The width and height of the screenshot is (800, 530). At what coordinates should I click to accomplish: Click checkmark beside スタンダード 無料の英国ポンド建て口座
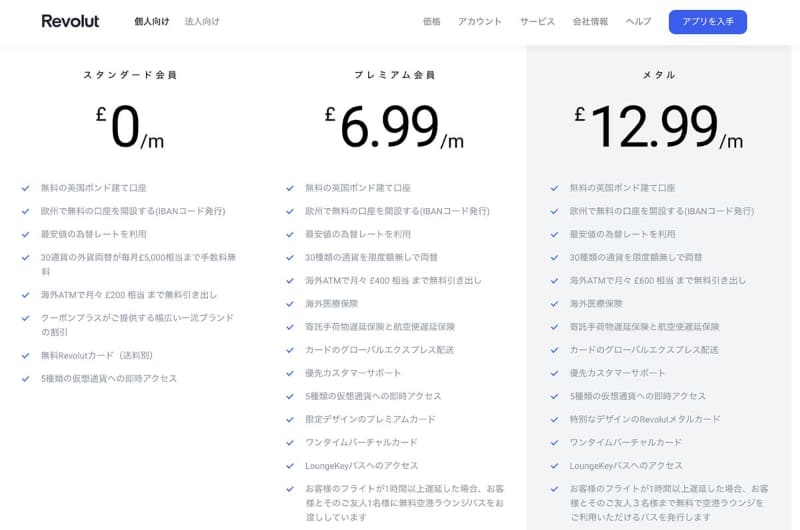click(26, 188)
